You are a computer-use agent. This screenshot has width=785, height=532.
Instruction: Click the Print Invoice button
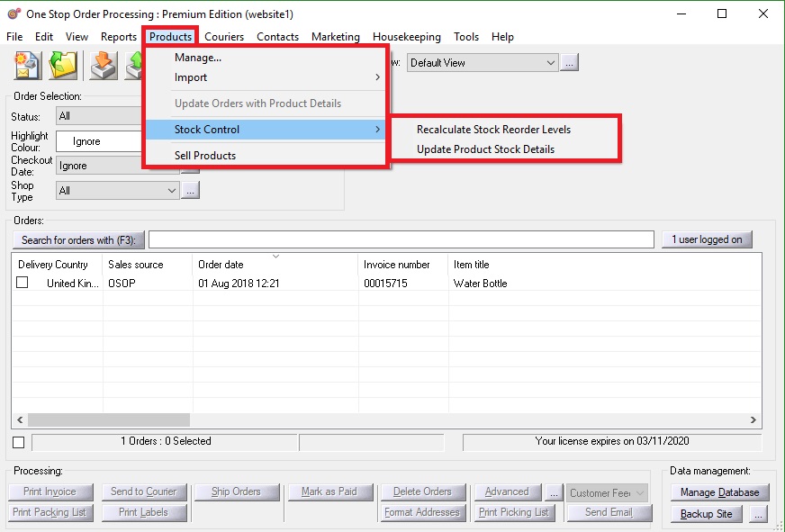click(50, 492)
